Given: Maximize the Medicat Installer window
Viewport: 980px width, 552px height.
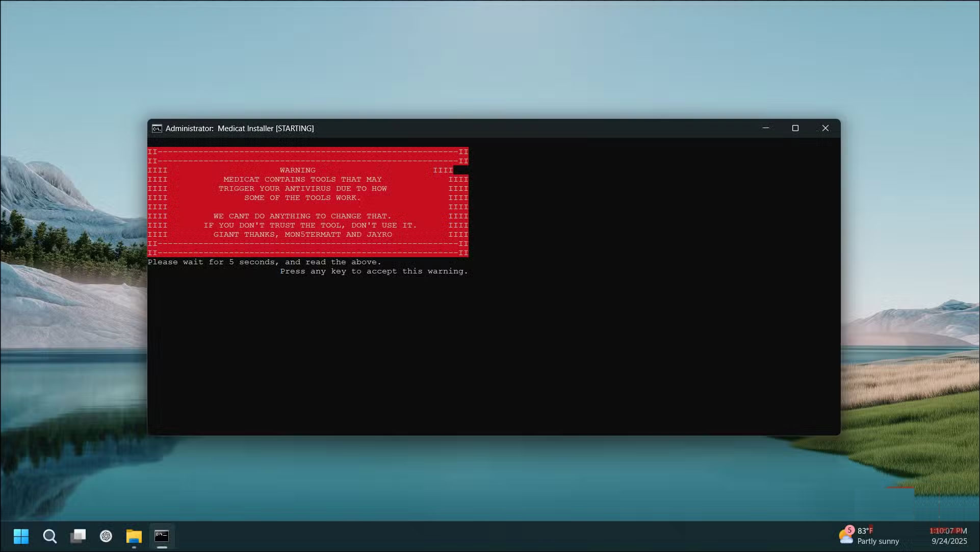Looking at the screenshot, I should coord(795,128).
